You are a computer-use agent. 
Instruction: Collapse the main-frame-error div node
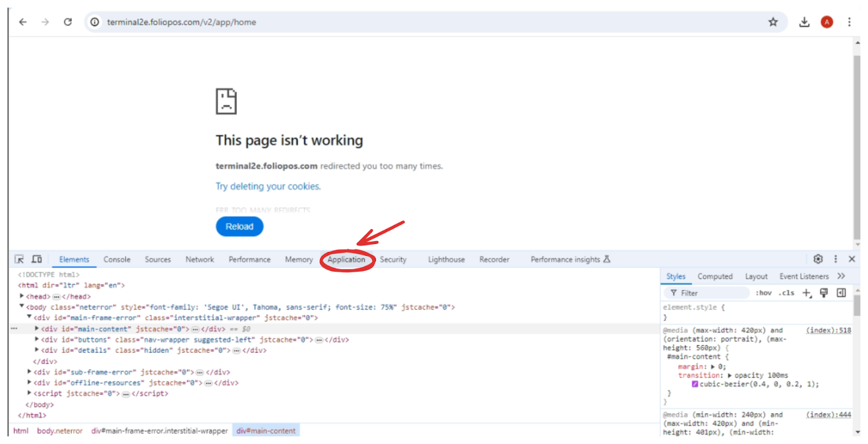click(29, 317)
